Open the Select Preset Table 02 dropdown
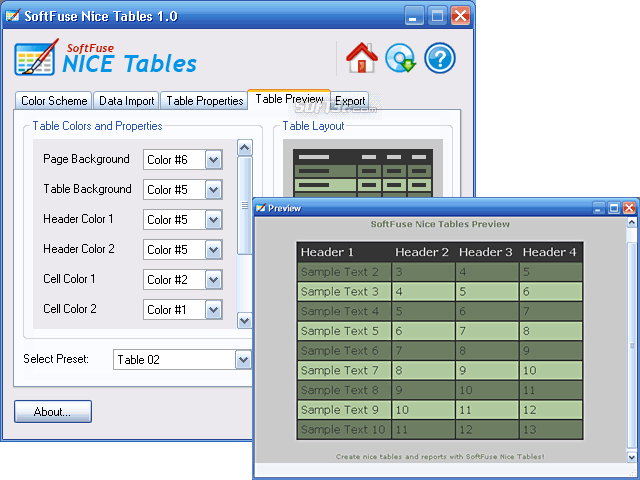This screenshot has width=640, height=480. click(x=243, y=360)
